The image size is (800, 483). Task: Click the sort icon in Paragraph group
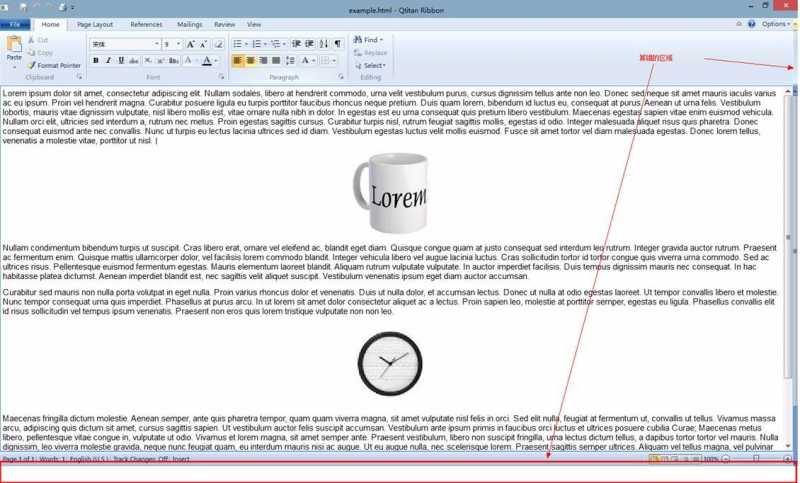[323, 44]
